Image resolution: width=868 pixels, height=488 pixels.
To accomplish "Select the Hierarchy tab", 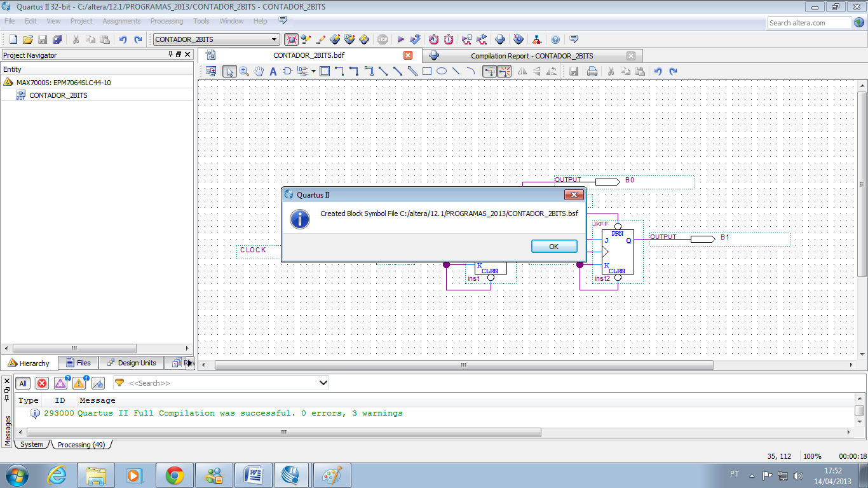I will (29, 363).
